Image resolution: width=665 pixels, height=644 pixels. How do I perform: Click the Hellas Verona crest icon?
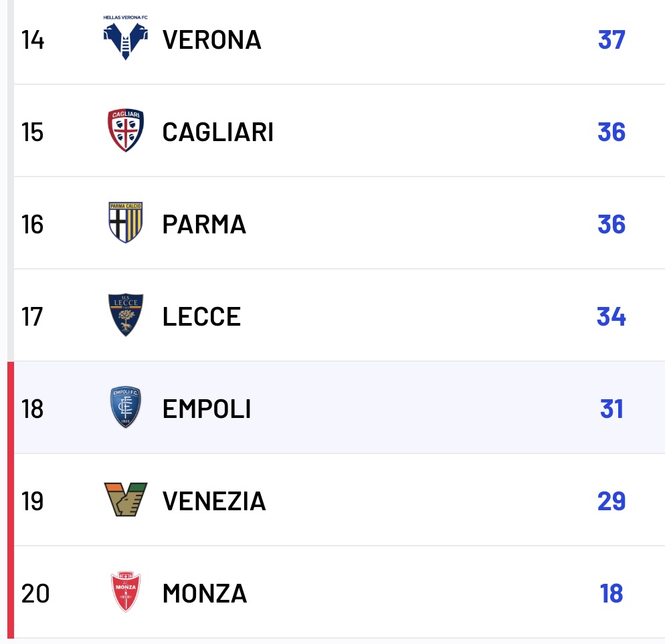pyautogui.click(x=125, y=39)
